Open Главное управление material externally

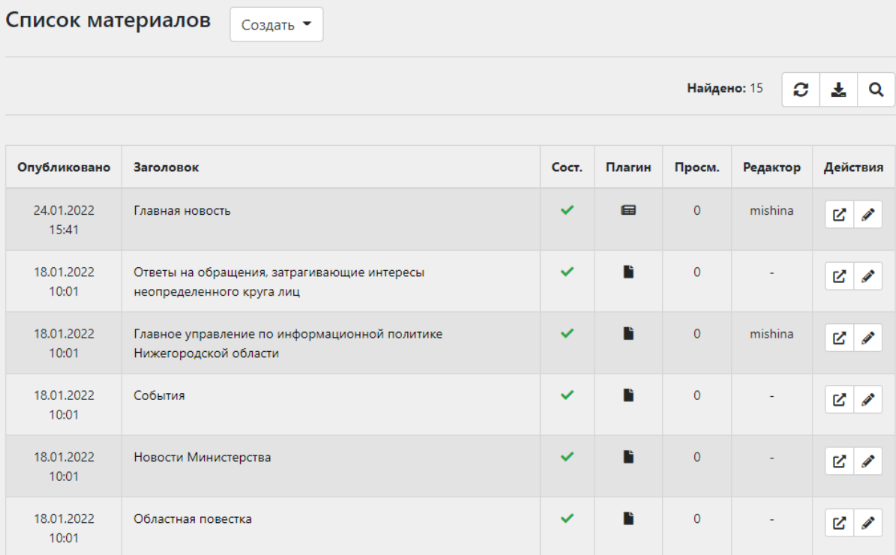pyautogui.click(x=839, y=338)
